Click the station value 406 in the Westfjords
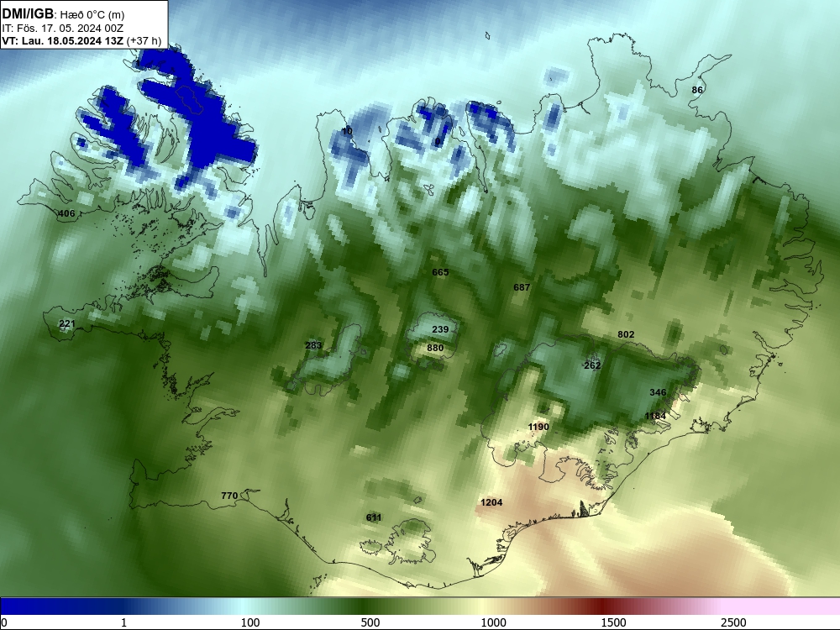This screenshot has height=630, width=840. [66, 213]
